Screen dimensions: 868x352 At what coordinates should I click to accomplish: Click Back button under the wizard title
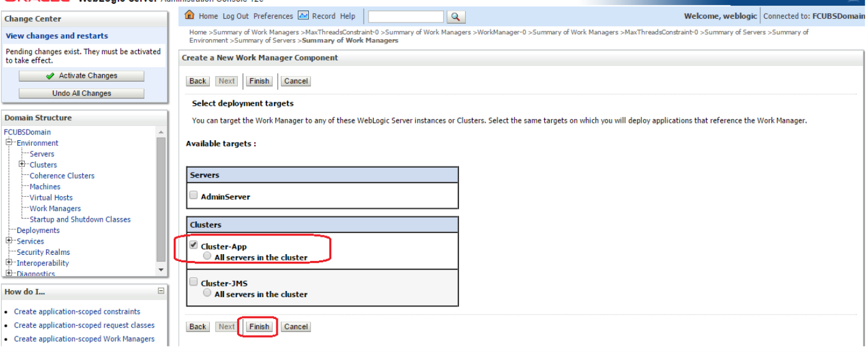tap(198, 81)
